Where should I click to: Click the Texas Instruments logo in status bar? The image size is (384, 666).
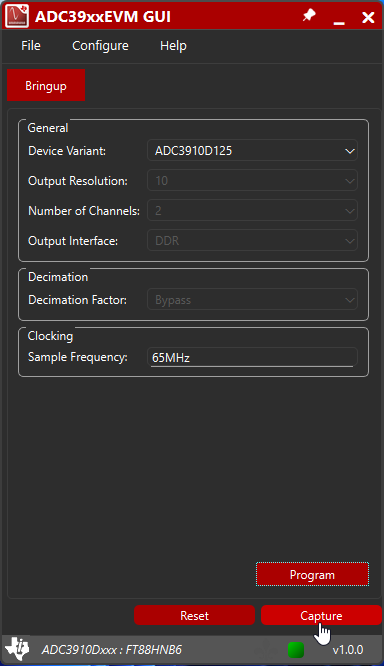coord(17,649)
